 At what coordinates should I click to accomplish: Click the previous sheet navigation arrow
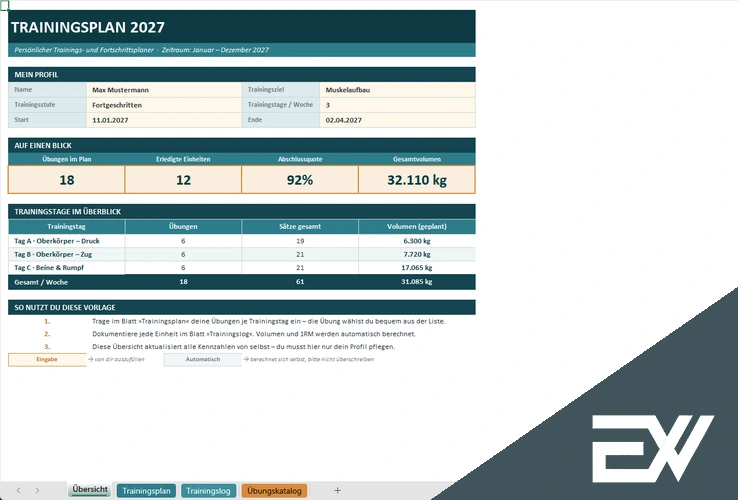point(18,491)
